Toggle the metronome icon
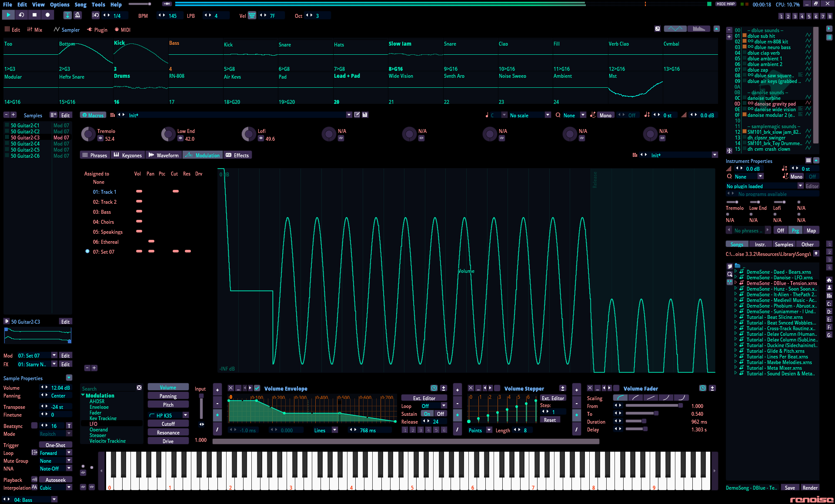 tap(78, 15)
